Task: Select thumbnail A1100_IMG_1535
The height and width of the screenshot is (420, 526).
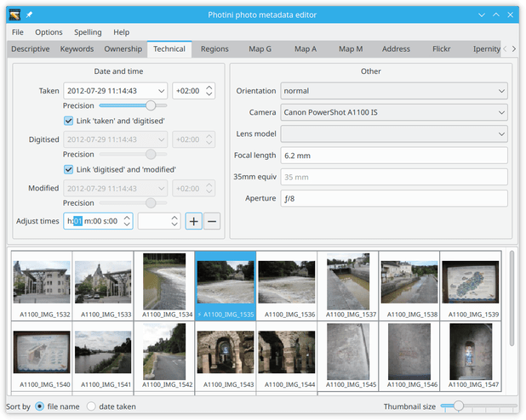Action: (x=226, y=286)
